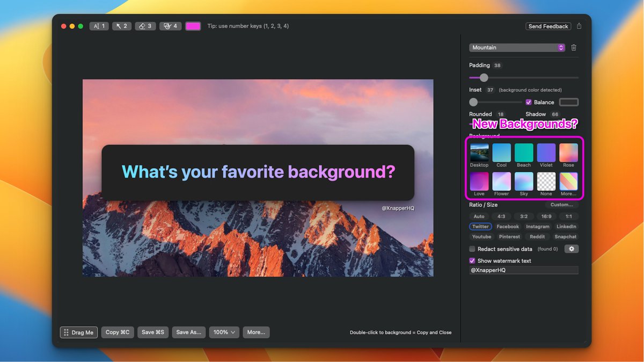
Task: Select the Youtube size preset
Action: point(481,236)
